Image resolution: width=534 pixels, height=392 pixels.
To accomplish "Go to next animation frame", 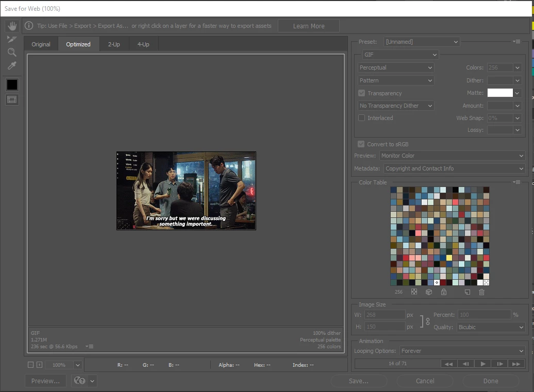I will 499,364.
